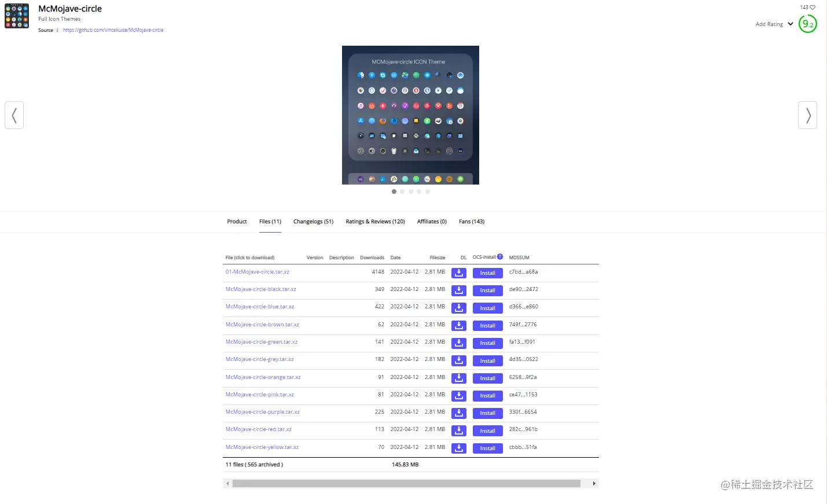827x504 pixels.
Task: Install 01-McMojave-circle.tar.xz via Install button
Action: tap(488, 273)
